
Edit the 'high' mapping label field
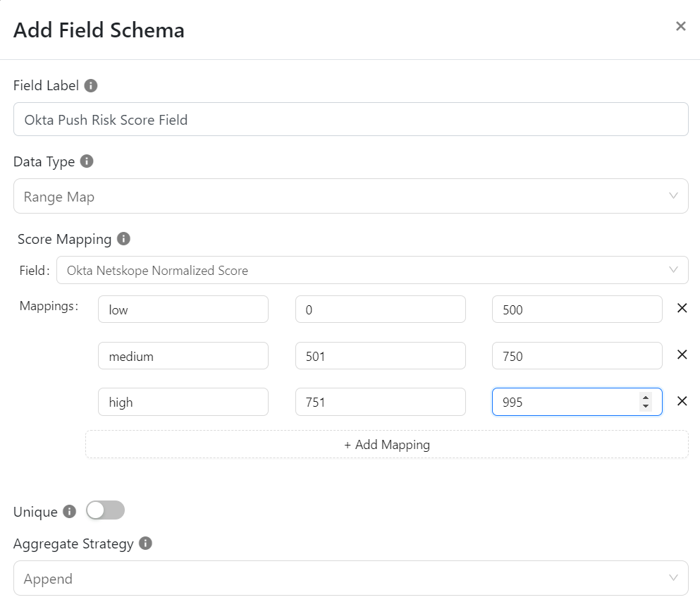(183, 402)
